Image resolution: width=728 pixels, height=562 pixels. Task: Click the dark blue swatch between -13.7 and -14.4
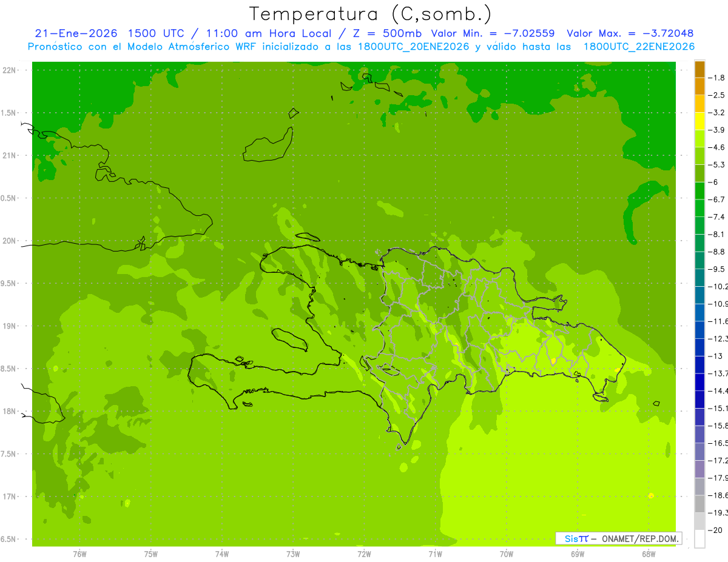[699, 383]
